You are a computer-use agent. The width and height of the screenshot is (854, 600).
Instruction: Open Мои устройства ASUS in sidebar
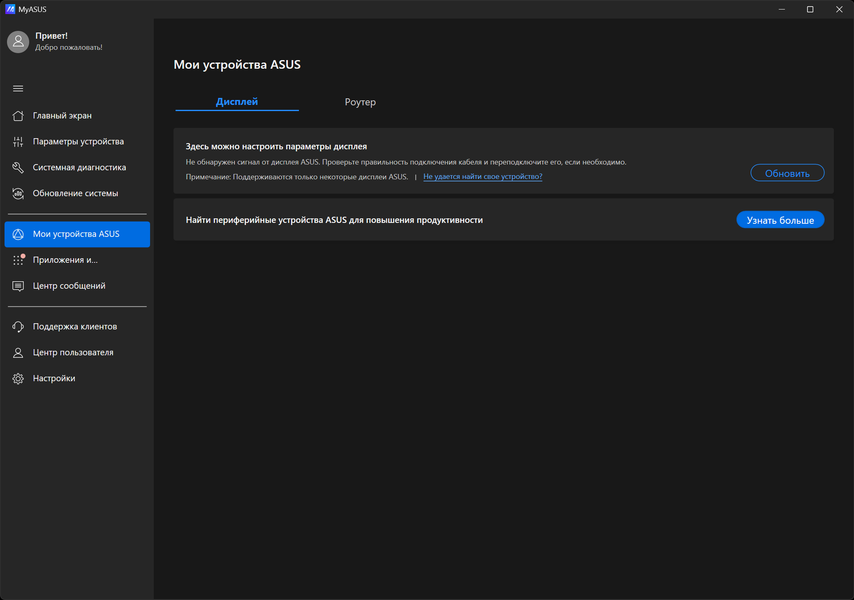pos(77,234)
